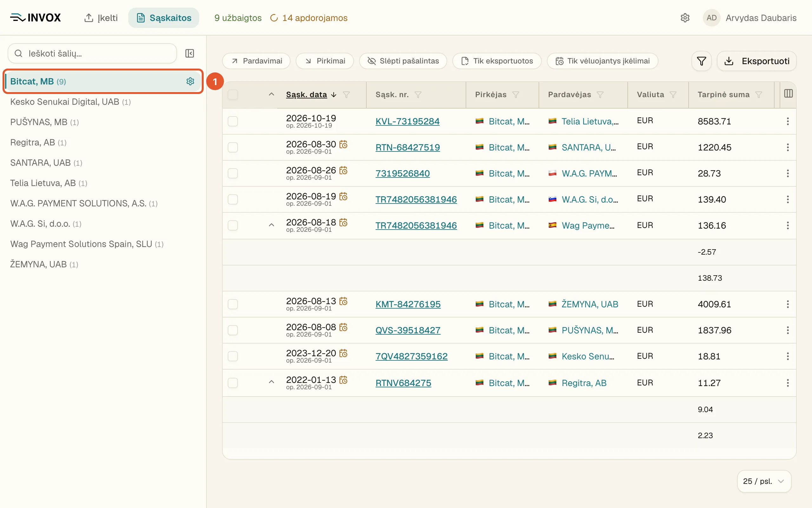Screen dimensions: 812x508
Task: Open invoice link KVL-73195284
Action: tap(407, 121)
